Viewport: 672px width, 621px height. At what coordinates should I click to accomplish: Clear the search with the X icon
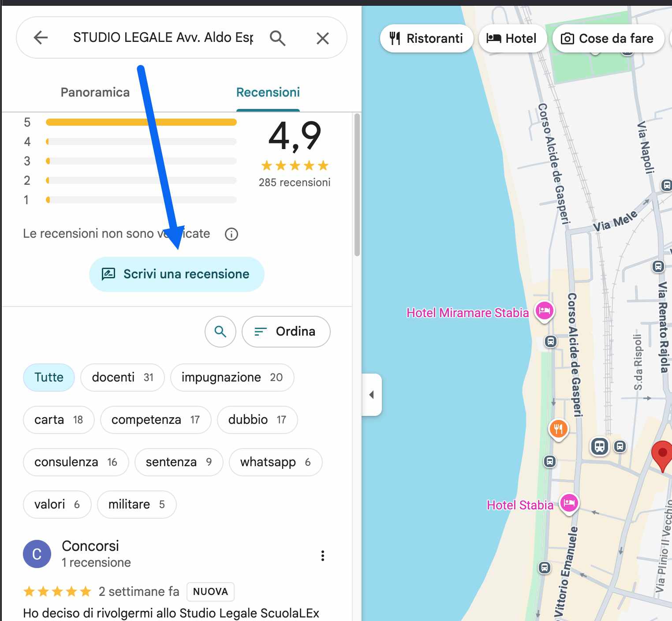click(x=322, y=38)
